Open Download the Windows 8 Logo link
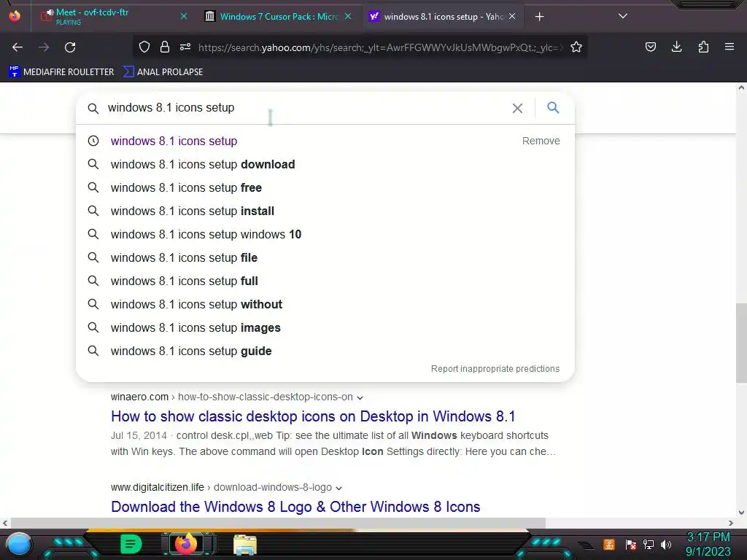 (295, 507)
